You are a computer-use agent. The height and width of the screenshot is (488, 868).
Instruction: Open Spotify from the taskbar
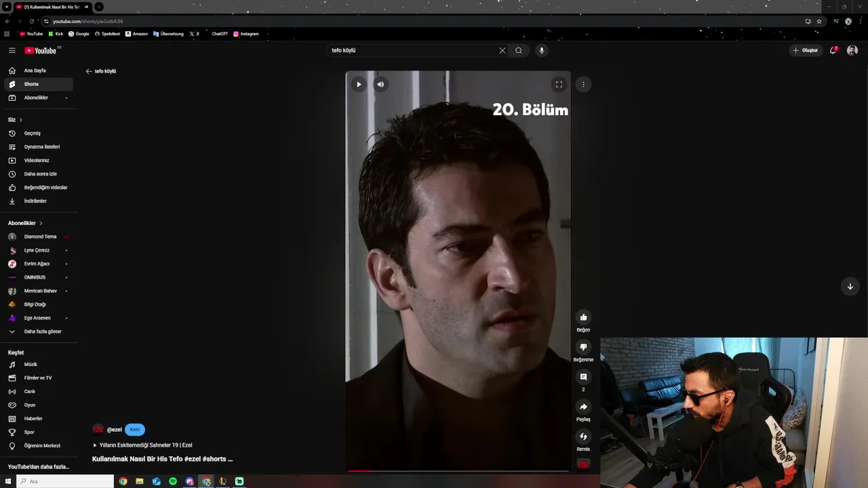[x=173, y=481]
